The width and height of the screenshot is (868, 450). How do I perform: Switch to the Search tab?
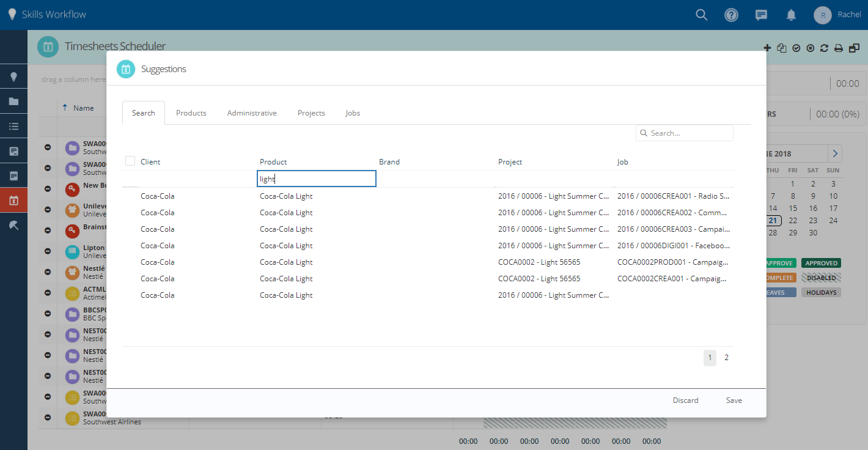(x=144, y=113)
